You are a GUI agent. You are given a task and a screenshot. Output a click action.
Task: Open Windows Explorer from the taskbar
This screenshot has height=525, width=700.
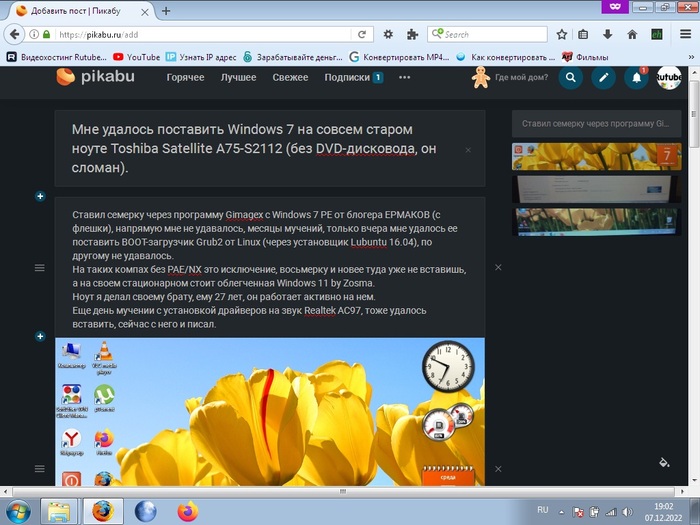click(x=59, y=511)
